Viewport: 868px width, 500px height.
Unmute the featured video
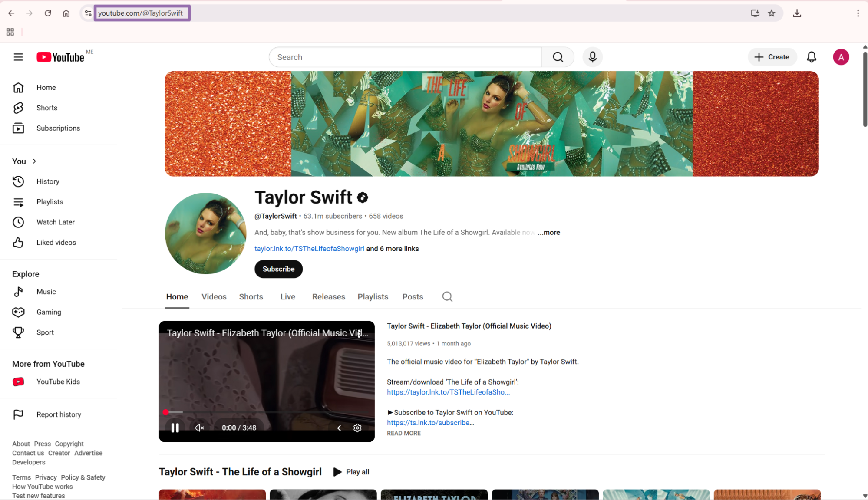[x=199, y=428]
